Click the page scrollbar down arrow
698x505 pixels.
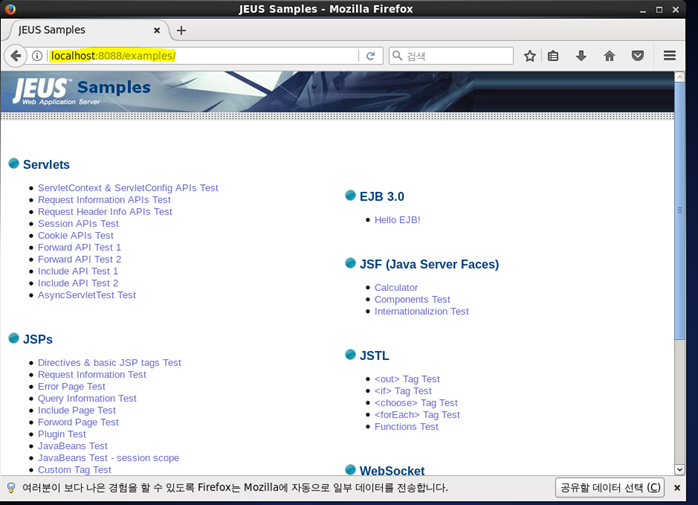pyautogui.click(x=679, y=469)
